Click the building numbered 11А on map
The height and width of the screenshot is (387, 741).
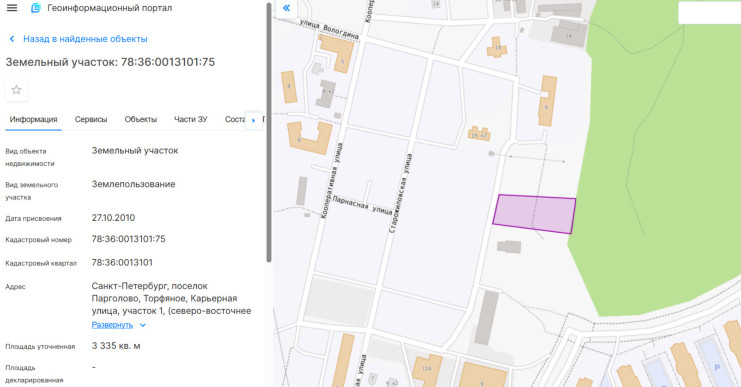pyautogui.click(x=427, y=370)
